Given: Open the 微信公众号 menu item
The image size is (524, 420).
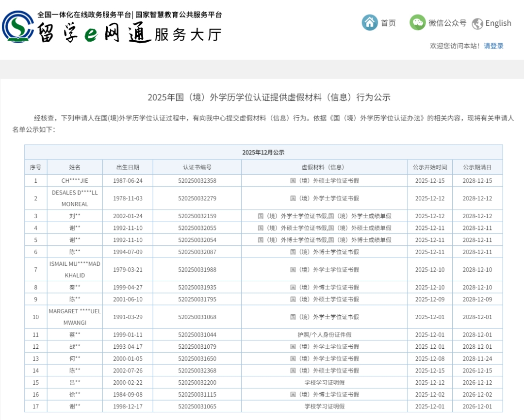Looking at the screenshot, I should 447,23.
